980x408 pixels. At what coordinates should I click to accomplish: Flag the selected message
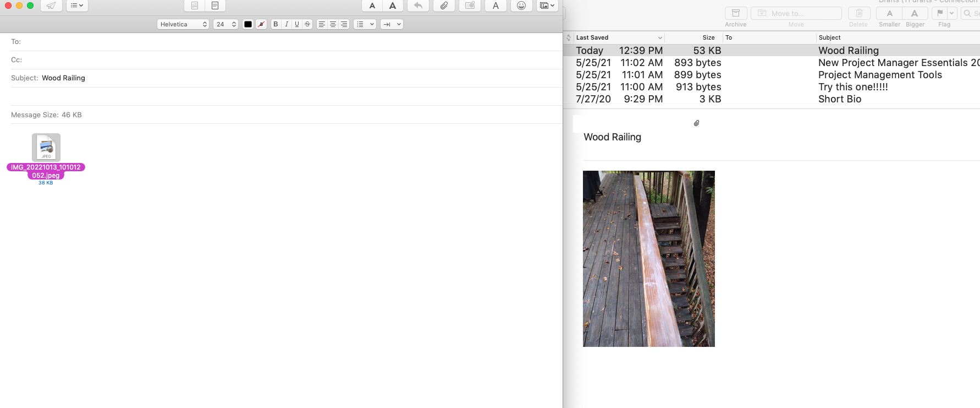(x=940, y=13)
